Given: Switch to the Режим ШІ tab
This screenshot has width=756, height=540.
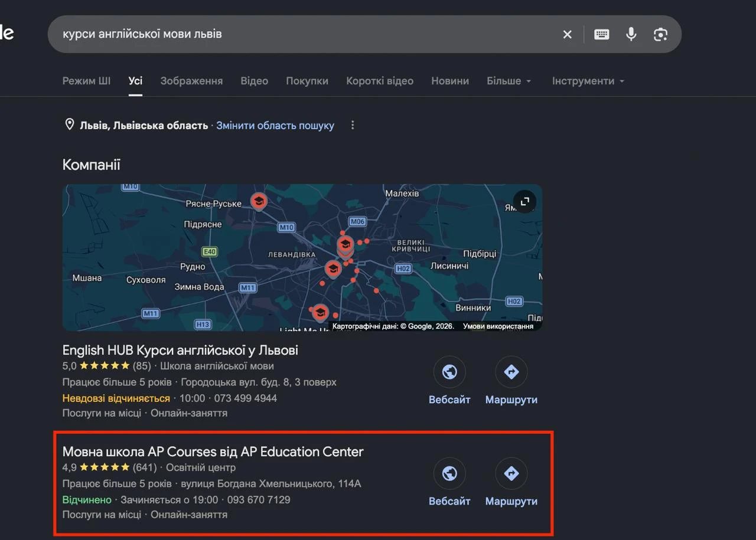Looking at the screenshot, I should (x=86, y=81).
